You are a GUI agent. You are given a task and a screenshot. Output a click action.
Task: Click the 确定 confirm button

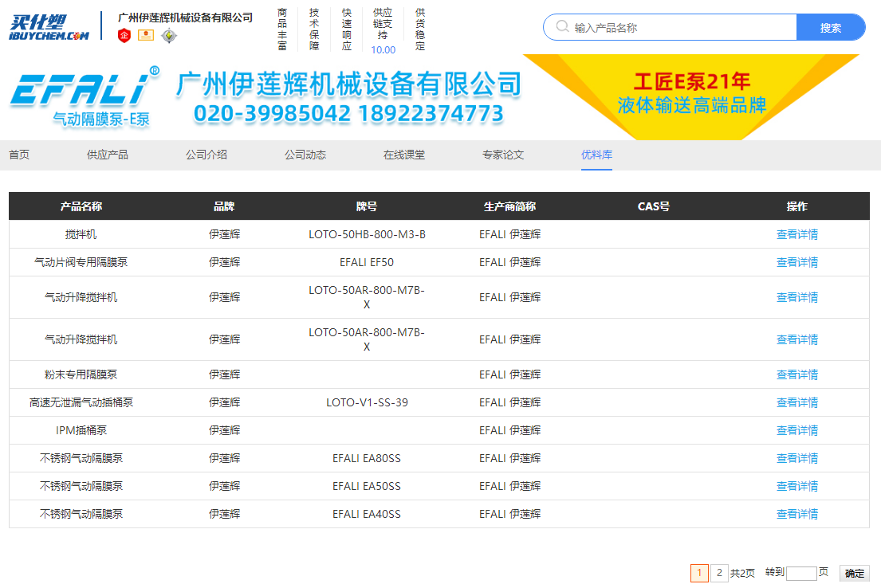pyautogui.click(x=854, y=574)
